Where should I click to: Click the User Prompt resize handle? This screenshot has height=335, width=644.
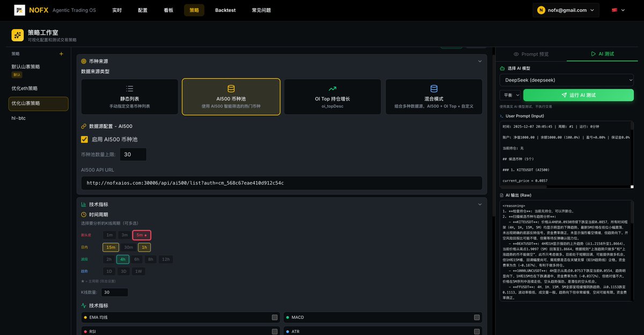point(632,187)
